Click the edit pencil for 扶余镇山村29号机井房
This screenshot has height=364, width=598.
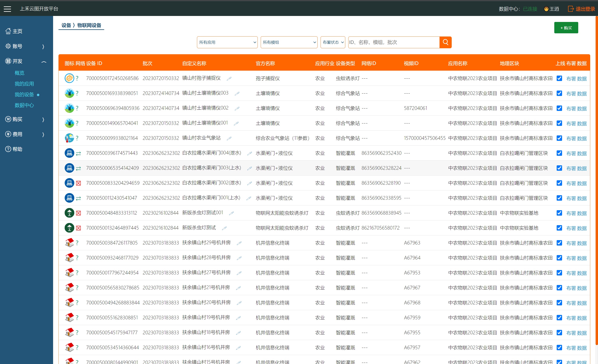coord(239,243)
